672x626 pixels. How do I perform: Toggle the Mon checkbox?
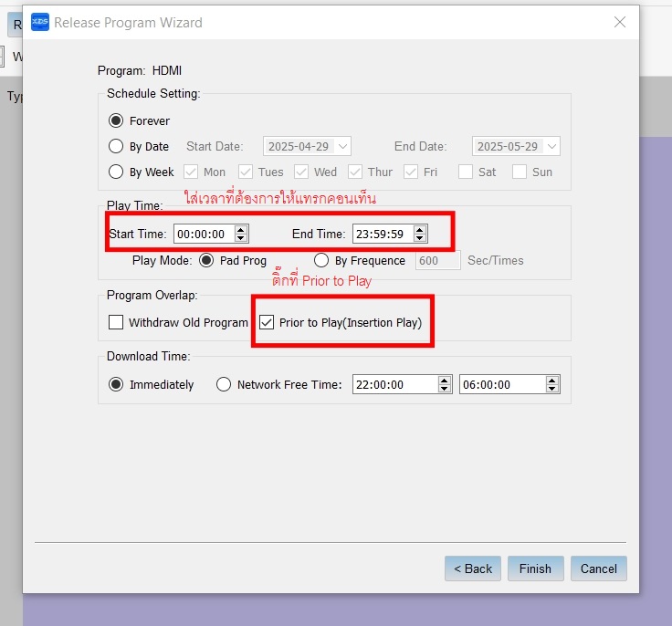point(191,172)
